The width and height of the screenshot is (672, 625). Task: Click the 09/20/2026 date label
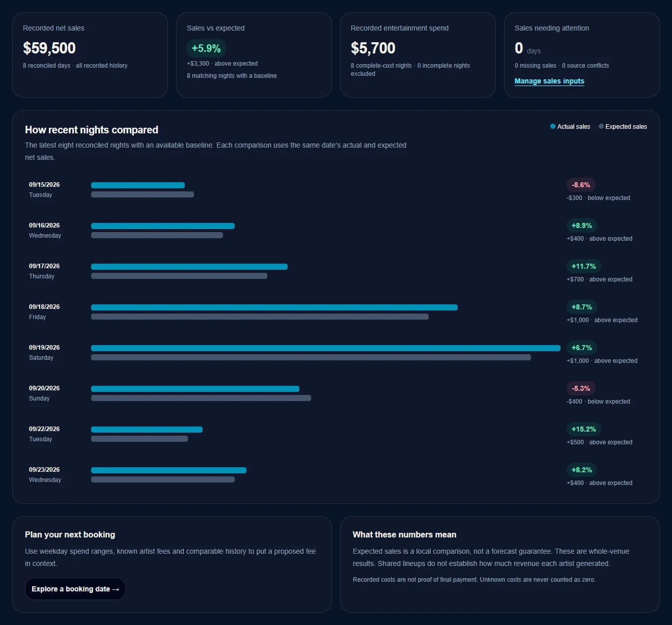(x=44, y=388)
